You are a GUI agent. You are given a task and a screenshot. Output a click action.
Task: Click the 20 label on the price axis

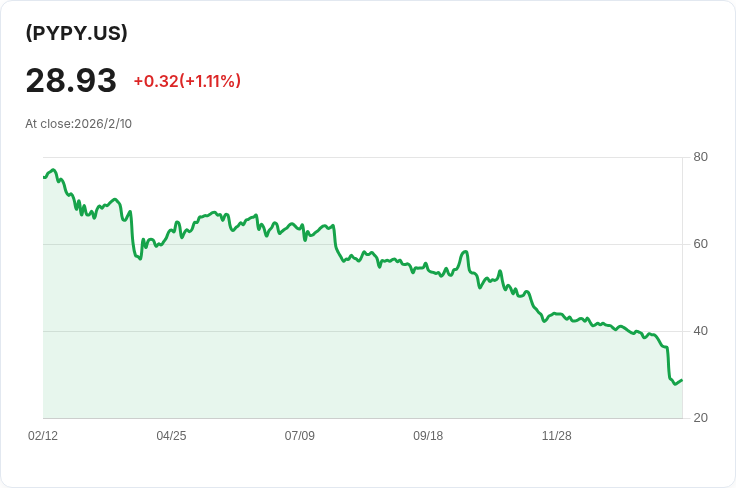[x=700, y=418]
